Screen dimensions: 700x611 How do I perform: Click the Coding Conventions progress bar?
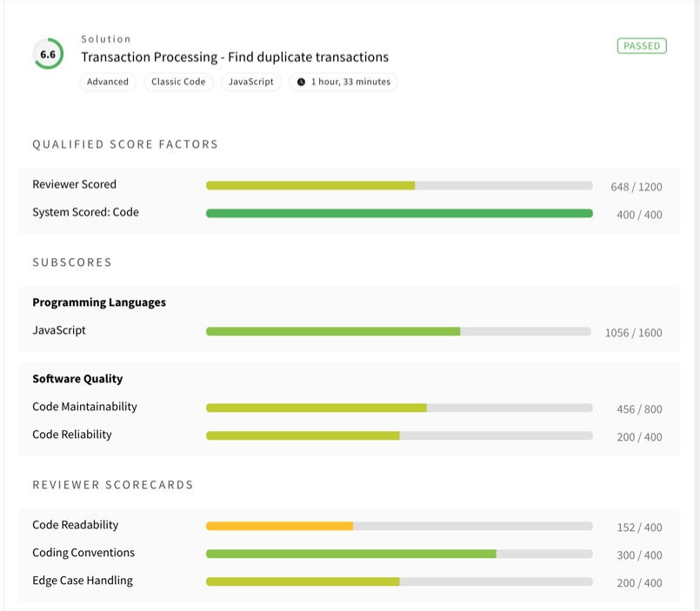399,554
